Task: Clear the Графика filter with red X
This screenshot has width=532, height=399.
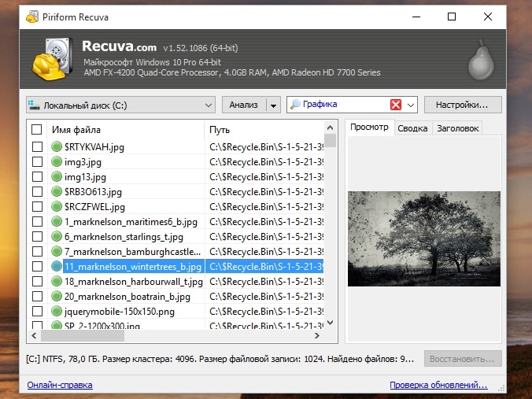Action: (x=396, y=105)
